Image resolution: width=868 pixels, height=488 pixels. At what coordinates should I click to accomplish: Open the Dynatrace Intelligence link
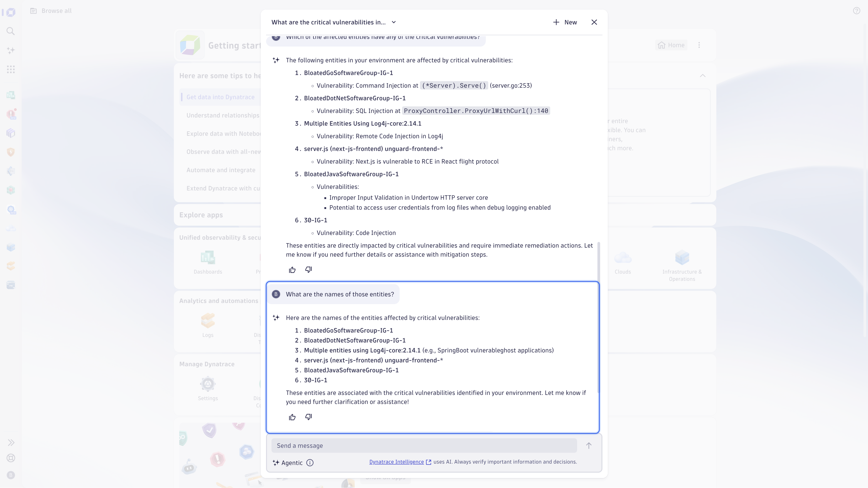(396, 462)
